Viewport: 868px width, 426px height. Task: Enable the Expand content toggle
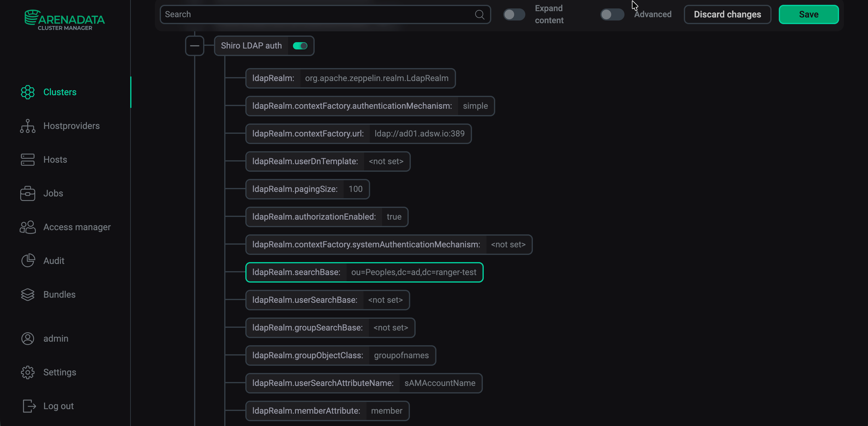pyautogui.click(x=514, y=14)
